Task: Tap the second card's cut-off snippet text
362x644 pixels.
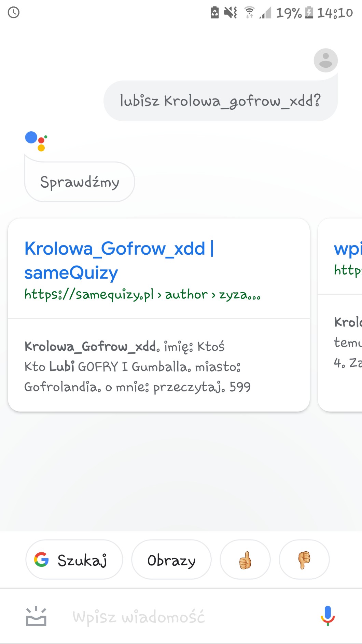Action: click(x=348, y=342)
